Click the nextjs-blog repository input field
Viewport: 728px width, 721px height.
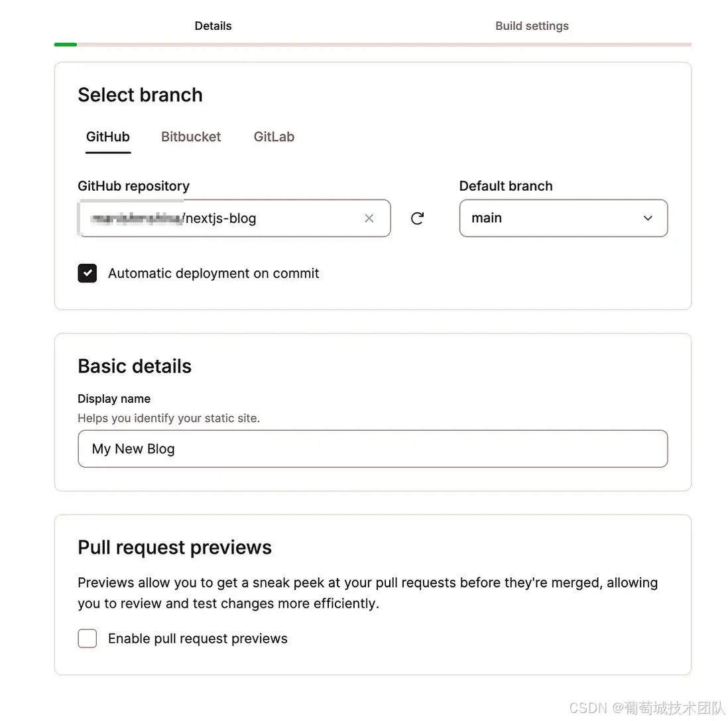(265, 218)
